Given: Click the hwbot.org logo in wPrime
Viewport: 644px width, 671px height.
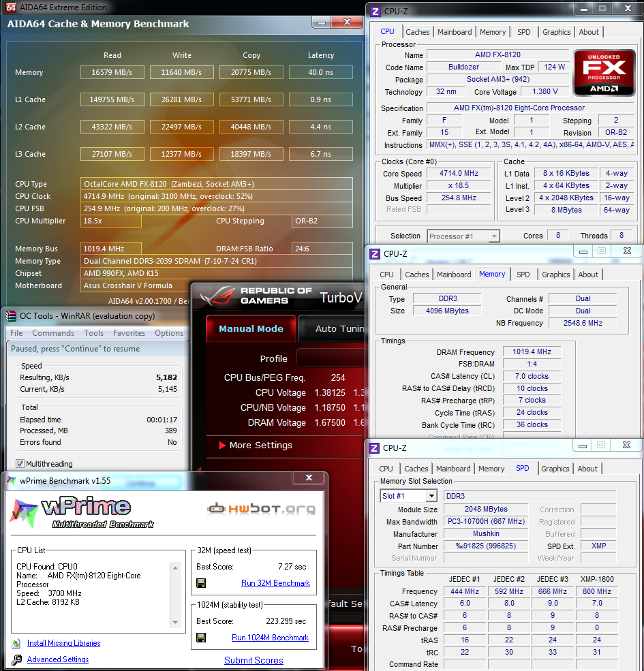Looking at the screenshot, I should pyautogui.click(x=262, y=508).
